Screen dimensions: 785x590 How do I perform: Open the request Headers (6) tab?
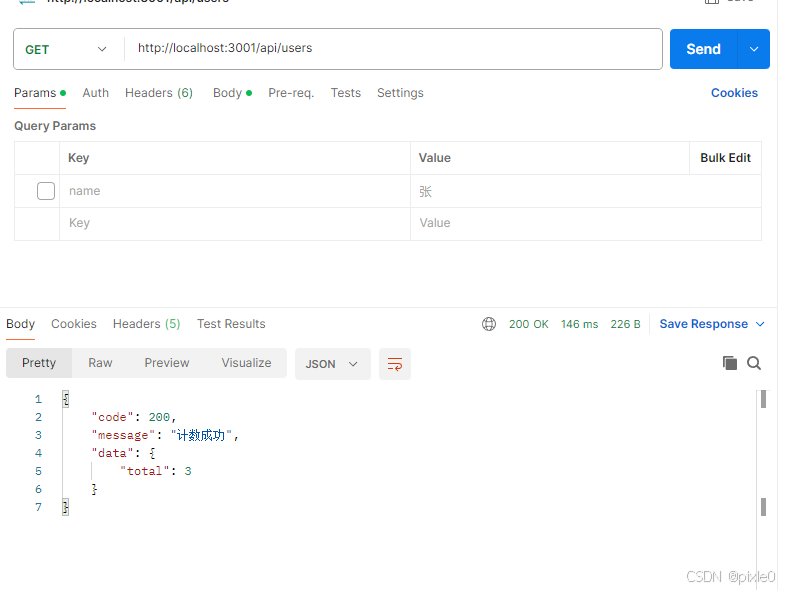[x=159, y=93]
